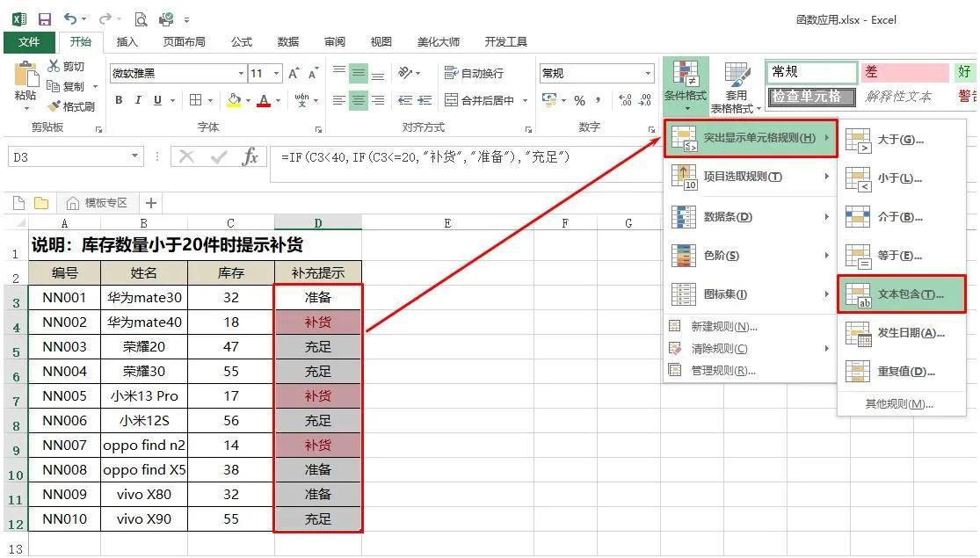Click the Undo arrow icon
980x558 pixels.
click(x=70, y=18)
